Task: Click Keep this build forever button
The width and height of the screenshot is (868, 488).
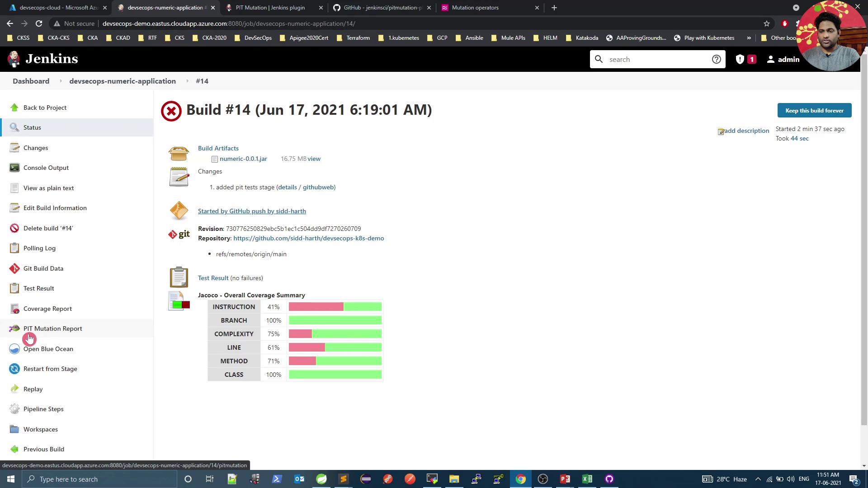Action: point(814,111)
